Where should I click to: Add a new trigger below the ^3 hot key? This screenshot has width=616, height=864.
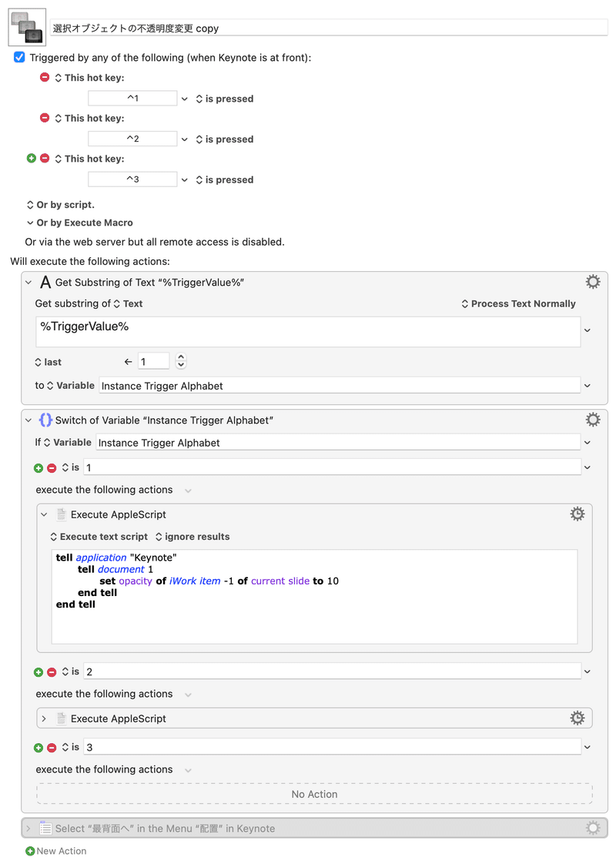point(32,158)
